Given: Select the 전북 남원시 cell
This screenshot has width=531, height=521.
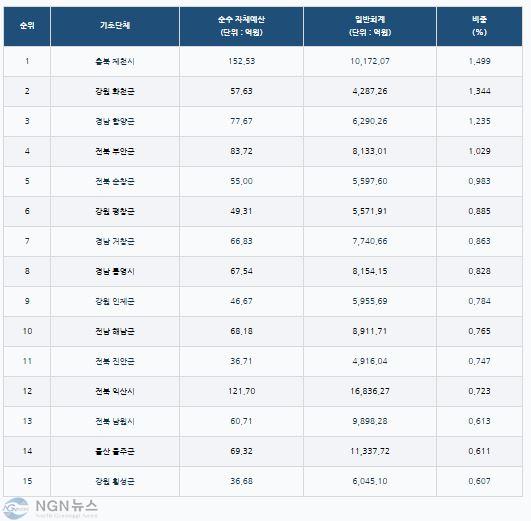Looking at the screenshot, I should 115,421.
